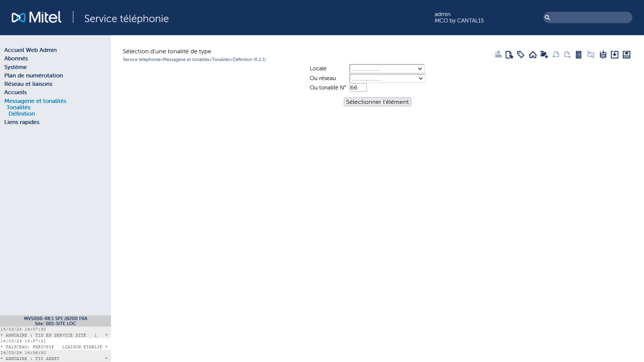Click Service téléphonie breadcrumb link
Image resolution: width=644 pixels, height=362 pixels.
(142, 59)
